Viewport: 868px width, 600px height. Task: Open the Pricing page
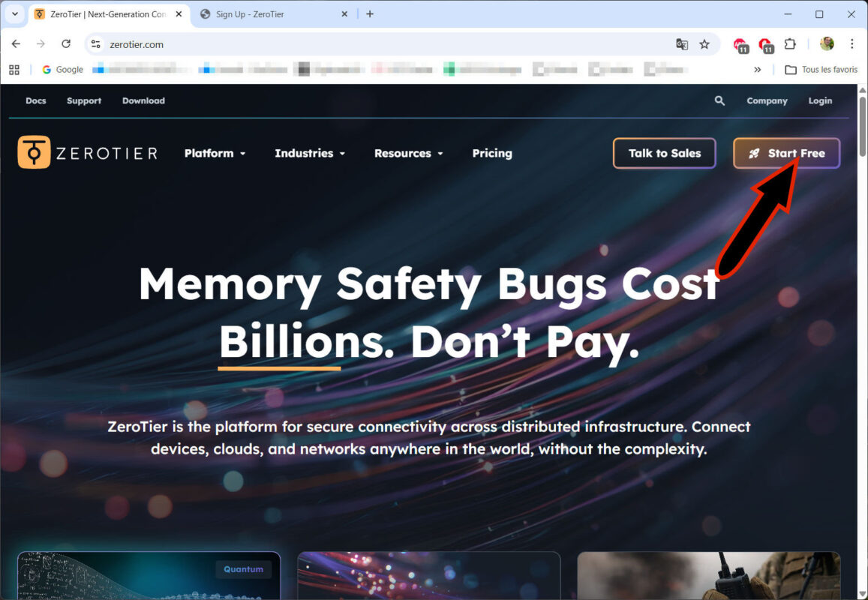[x=492, y=153]
